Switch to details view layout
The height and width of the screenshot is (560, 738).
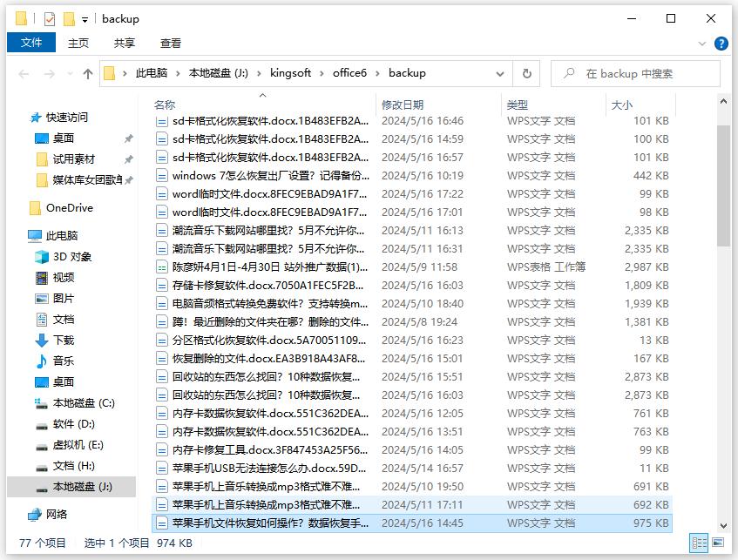click(698, 543)
